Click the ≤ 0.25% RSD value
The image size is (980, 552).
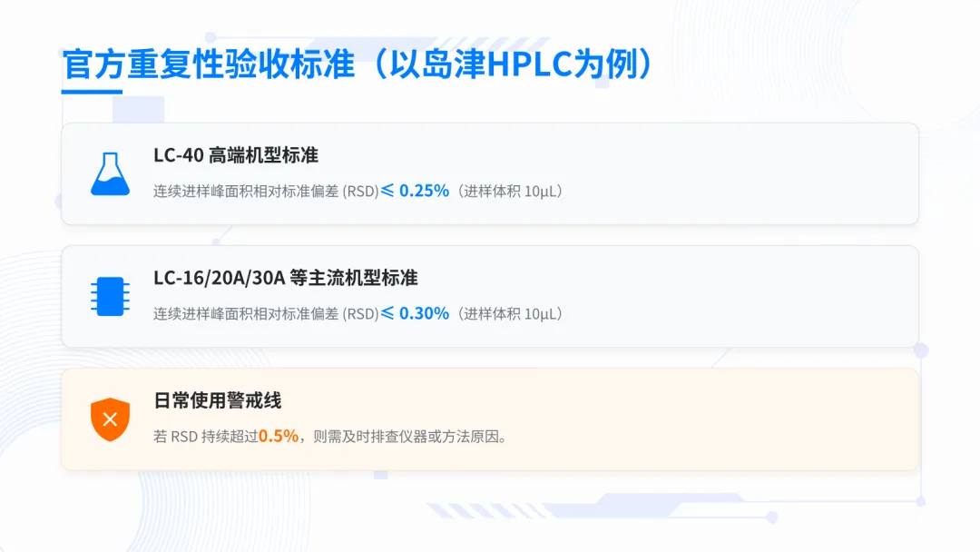click(x=415, y=191)
